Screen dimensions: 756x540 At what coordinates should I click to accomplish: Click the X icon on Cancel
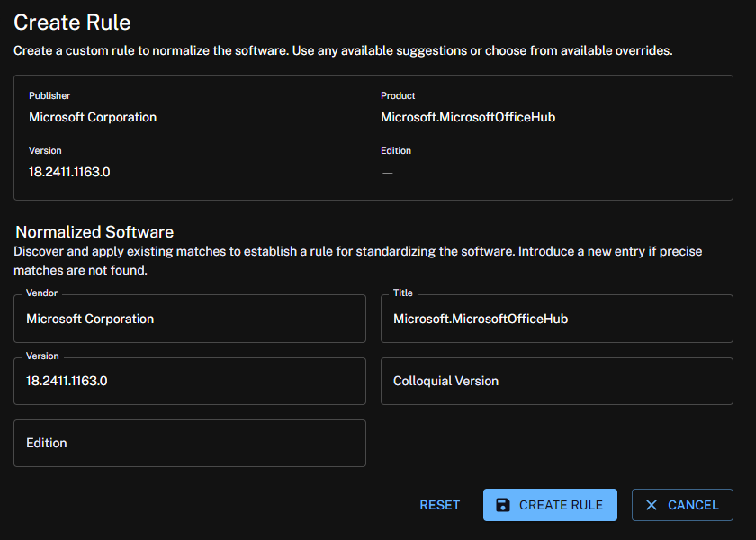tap(652, 505)
